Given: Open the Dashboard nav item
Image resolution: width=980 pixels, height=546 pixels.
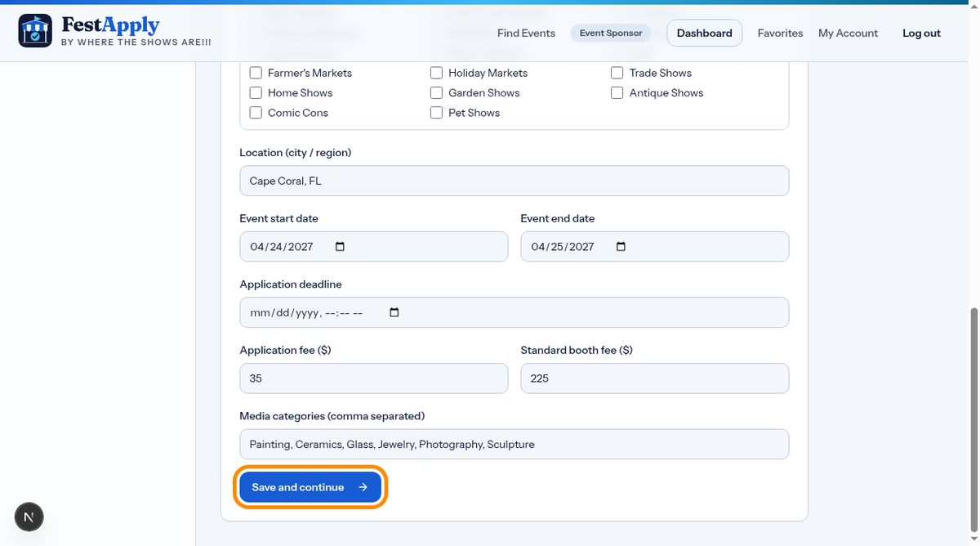Looking at the screenshot, I should pyautogui.click(x=705, y=34).
